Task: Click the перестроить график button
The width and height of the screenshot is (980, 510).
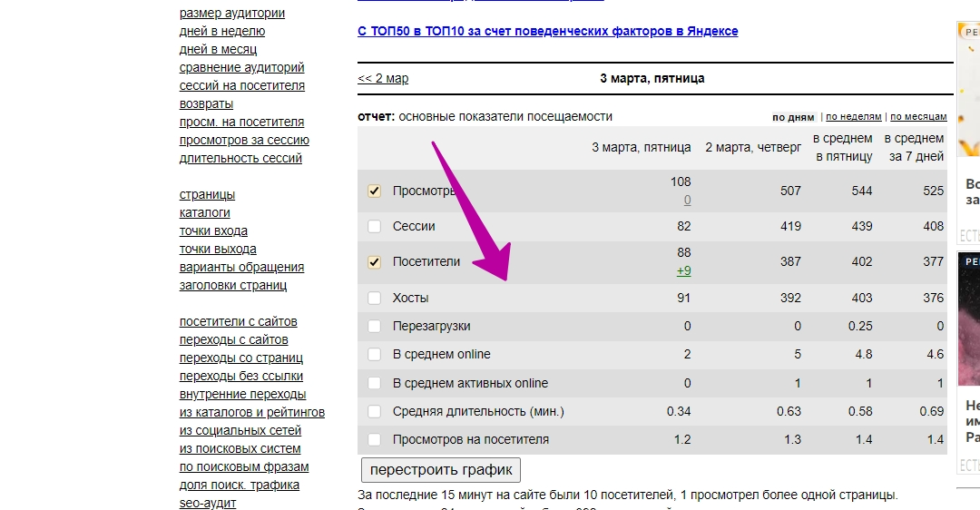Action: click(441, 470)
